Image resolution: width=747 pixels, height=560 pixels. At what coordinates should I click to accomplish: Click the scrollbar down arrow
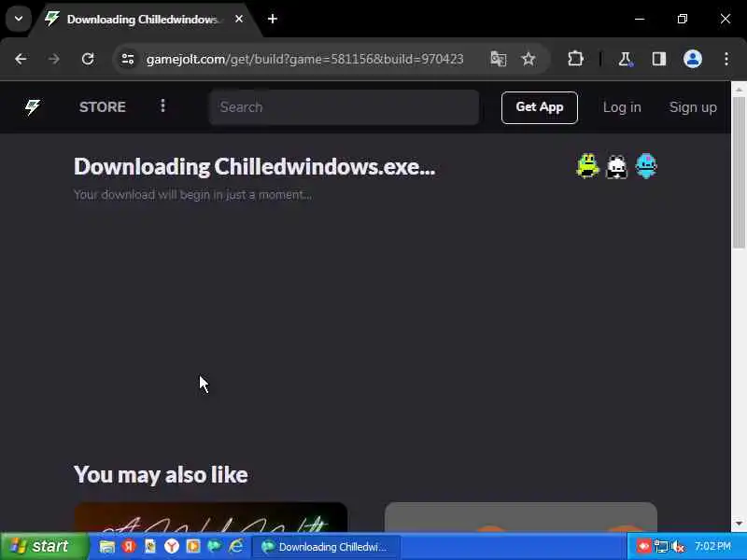[x=739, y=524]
